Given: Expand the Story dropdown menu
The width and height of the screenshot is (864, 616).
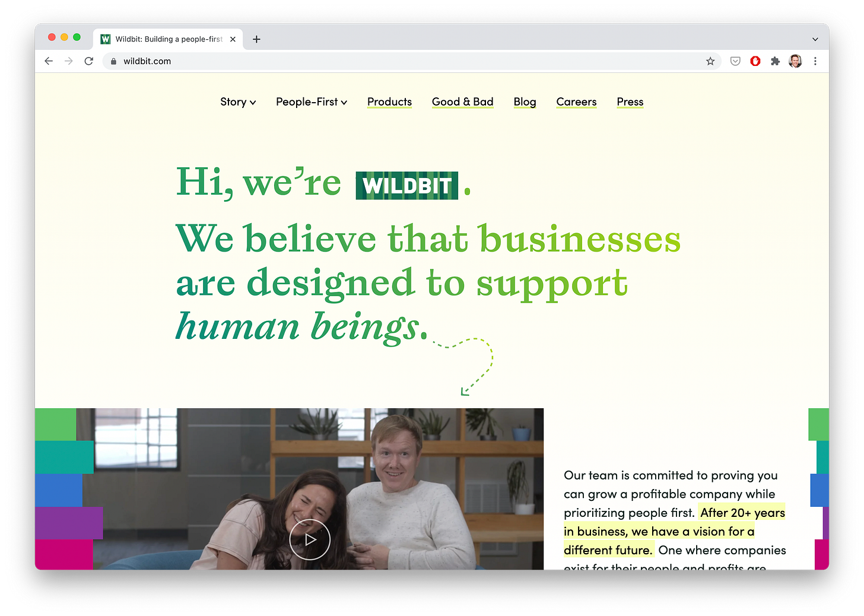Looking at the screenshot, I should [238, 102].
